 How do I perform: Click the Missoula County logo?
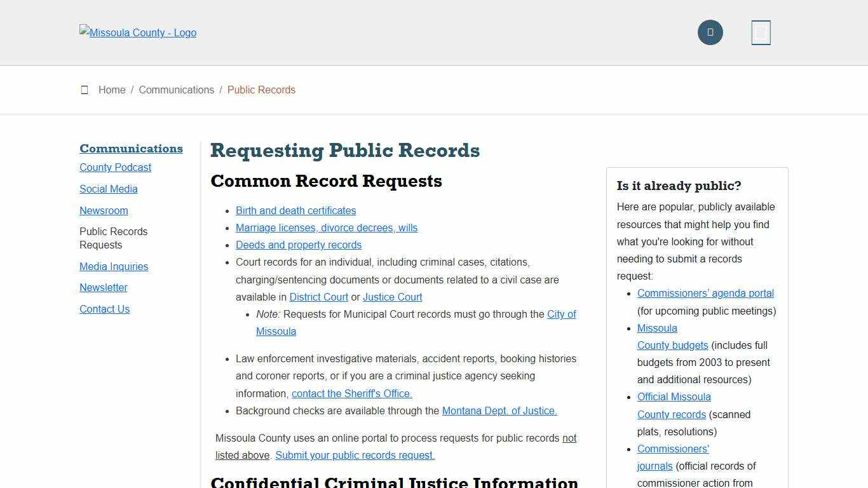(138, 32)
